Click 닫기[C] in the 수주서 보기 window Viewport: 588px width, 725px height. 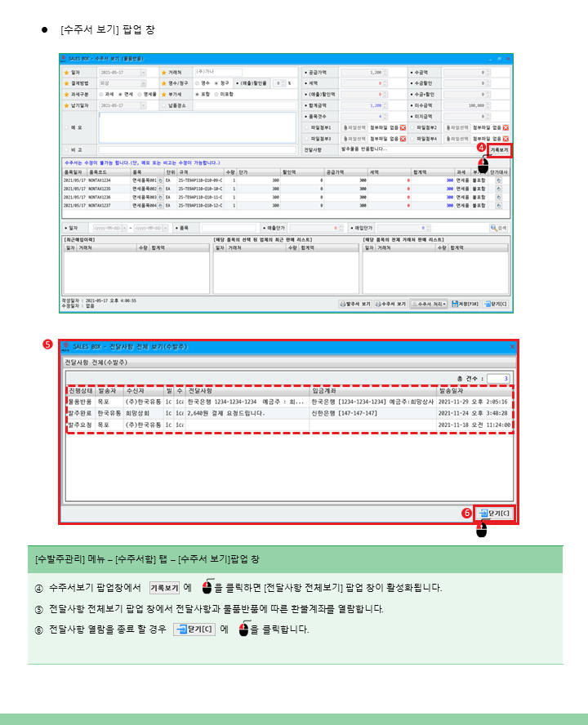click(496, 304)
